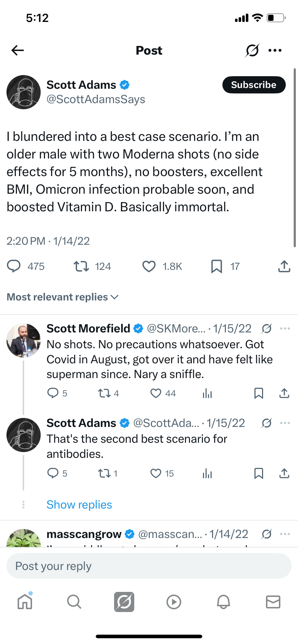This screenshot has width=298, height=644.
Task: Open Grok icon in the post header
Action: (252, 50)
